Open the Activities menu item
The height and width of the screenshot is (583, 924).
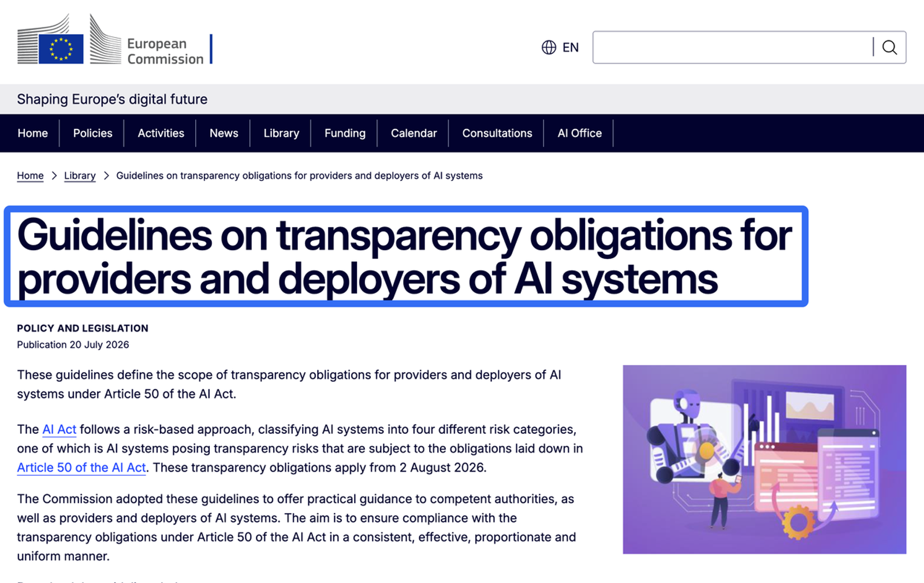click(x=161, y=133)
